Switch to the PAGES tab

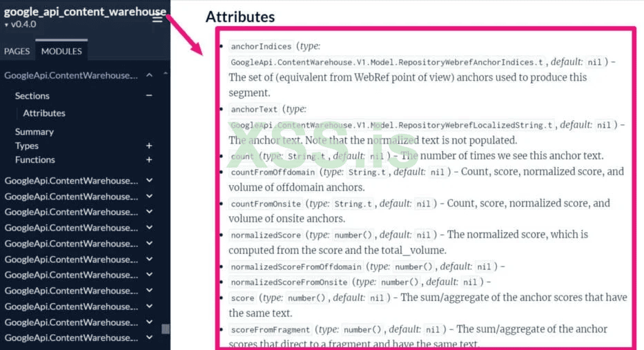(17, 51)
